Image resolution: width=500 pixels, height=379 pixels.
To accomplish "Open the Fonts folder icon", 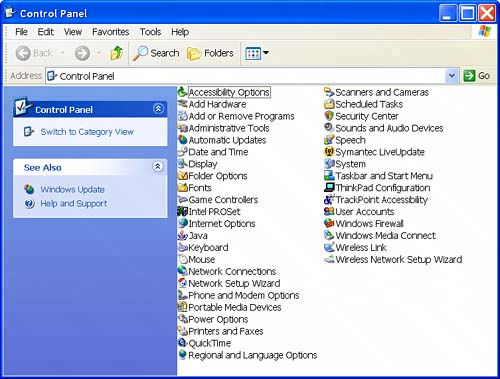I will pos(183,188).
